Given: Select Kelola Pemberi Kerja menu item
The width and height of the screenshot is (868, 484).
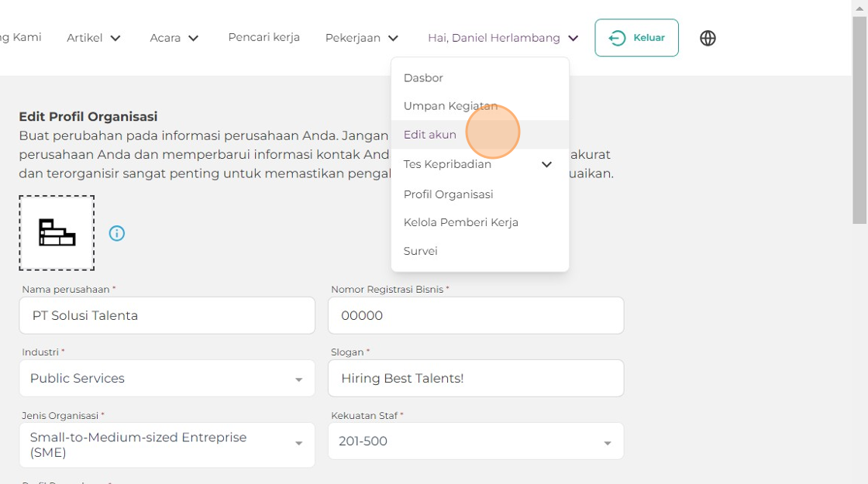Looking at the screenshot, I should 460,222.
